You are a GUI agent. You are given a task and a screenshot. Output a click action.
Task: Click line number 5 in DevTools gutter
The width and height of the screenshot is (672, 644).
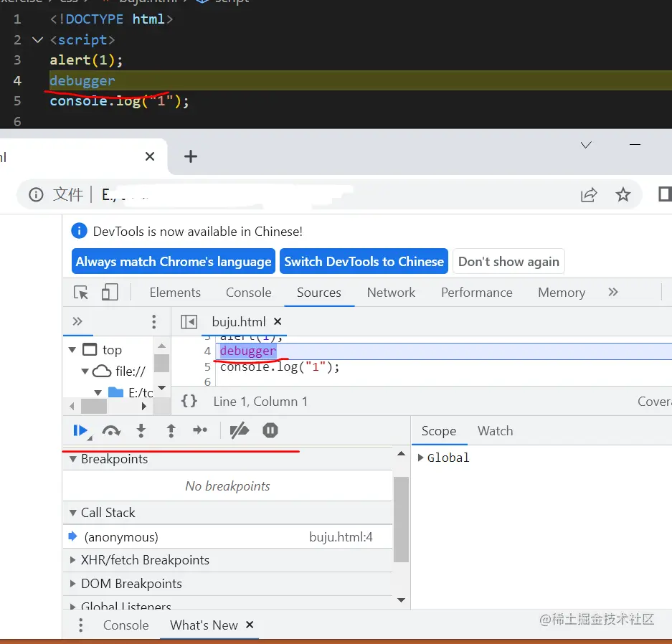(207, 366)
